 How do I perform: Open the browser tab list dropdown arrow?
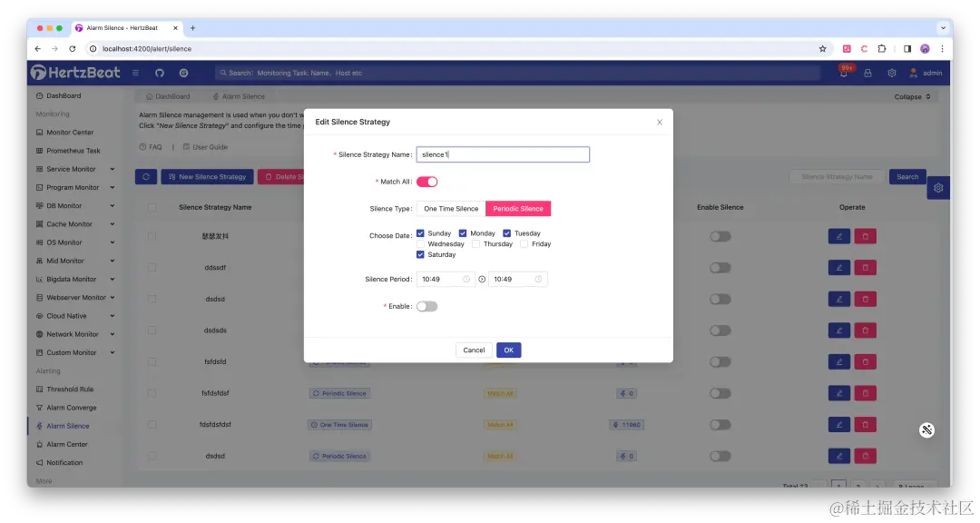(x=943, y=28)
